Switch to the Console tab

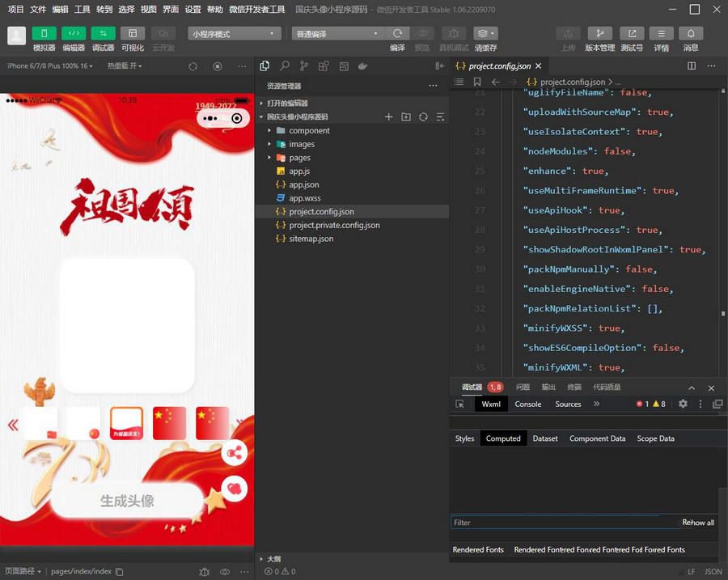click(528, 404)
